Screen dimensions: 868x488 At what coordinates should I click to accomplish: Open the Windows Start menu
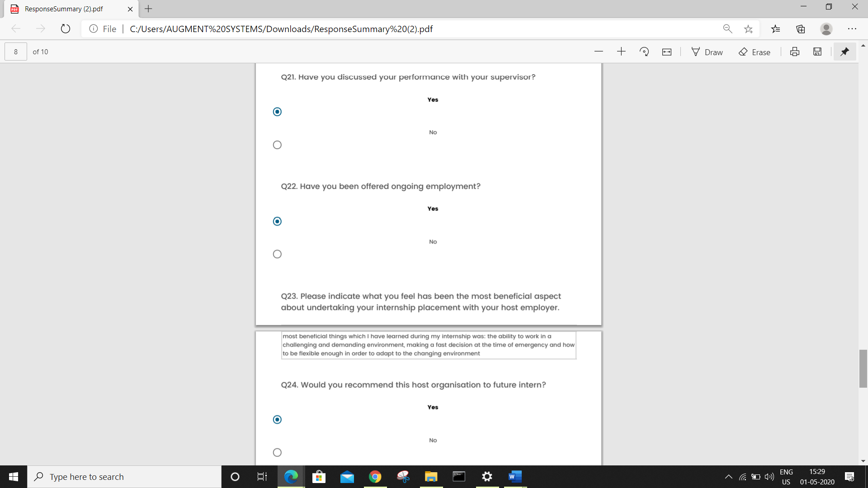(x=14, y=477)
